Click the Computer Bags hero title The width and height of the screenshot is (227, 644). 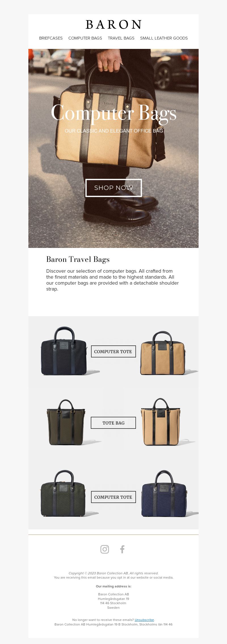tap(113, 113)
